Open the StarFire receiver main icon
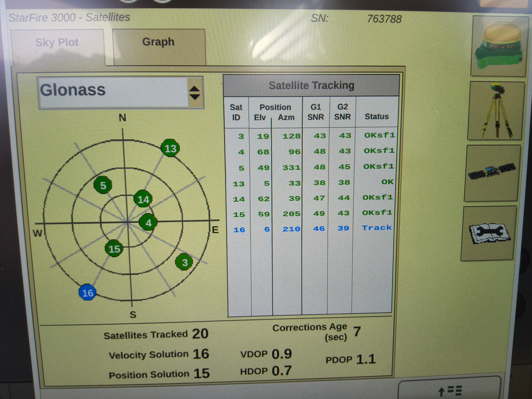The width and height of the screenshot is (532, 399). 499,46
